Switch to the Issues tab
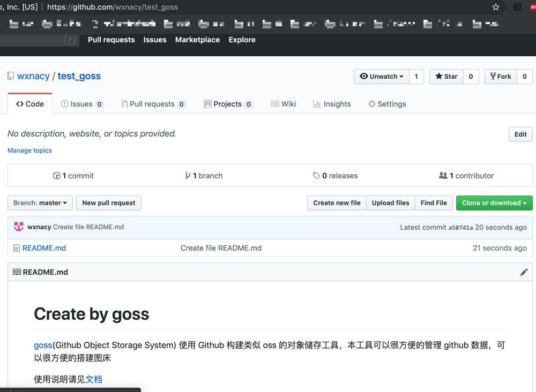 [82, 104]
